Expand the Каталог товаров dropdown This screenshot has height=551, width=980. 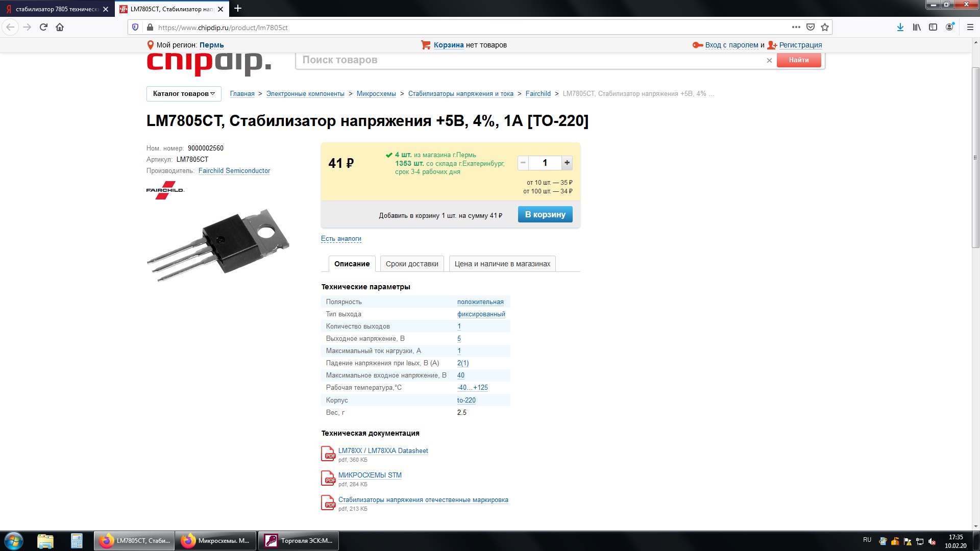click(x=184, y=93)
